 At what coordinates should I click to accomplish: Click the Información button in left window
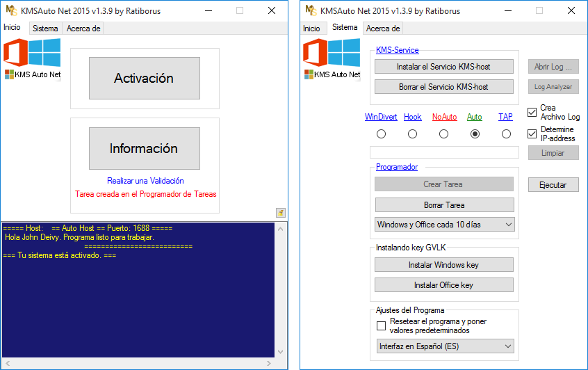click(x=145, y=148)
